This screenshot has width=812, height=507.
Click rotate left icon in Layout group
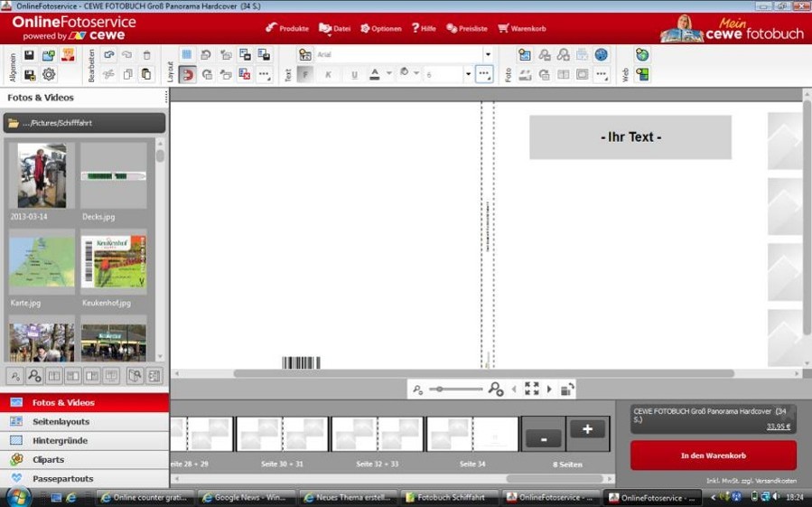pyautogui.click(x=206, y=54)
